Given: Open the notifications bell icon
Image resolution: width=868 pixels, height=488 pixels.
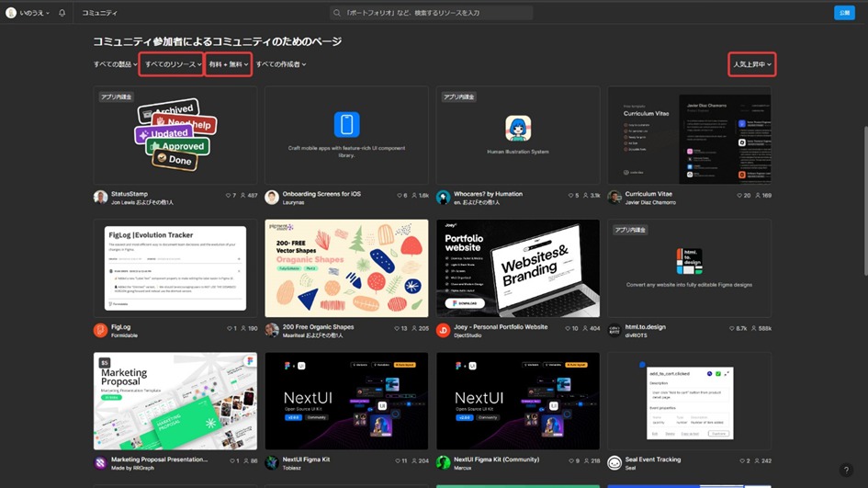Looking at the screenshot, I should 62,13.
